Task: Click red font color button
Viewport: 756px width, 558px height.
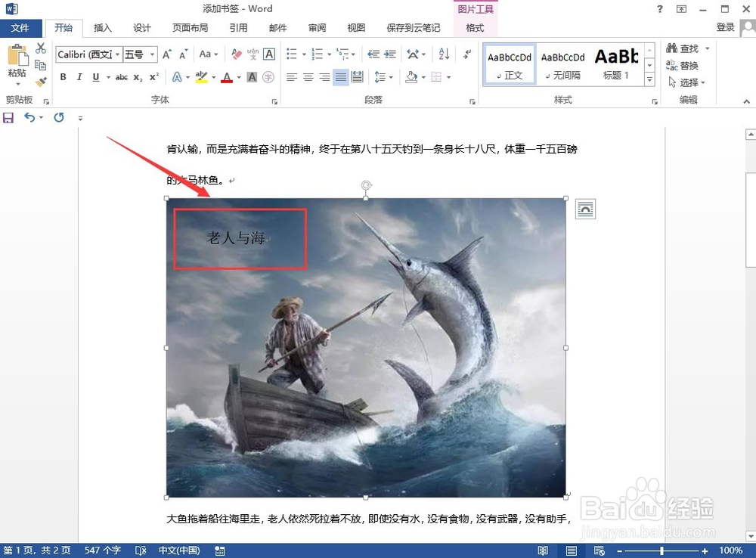Action: tap(227, 77)
